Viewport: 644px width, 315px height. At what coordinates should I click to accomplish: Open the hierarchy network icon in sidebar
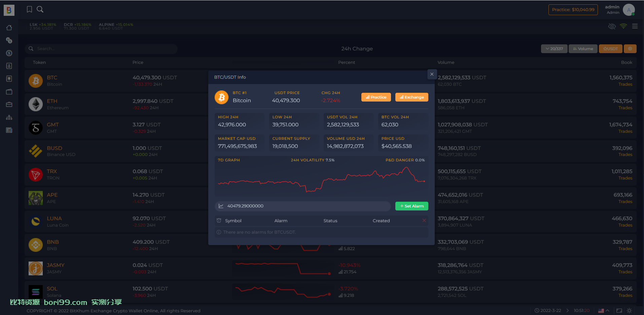tap(9, 117)
